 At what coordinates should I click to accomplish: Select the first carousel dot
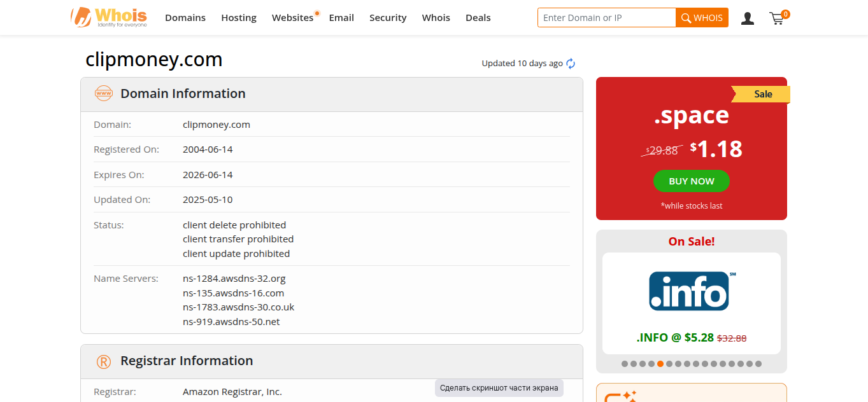625,364
